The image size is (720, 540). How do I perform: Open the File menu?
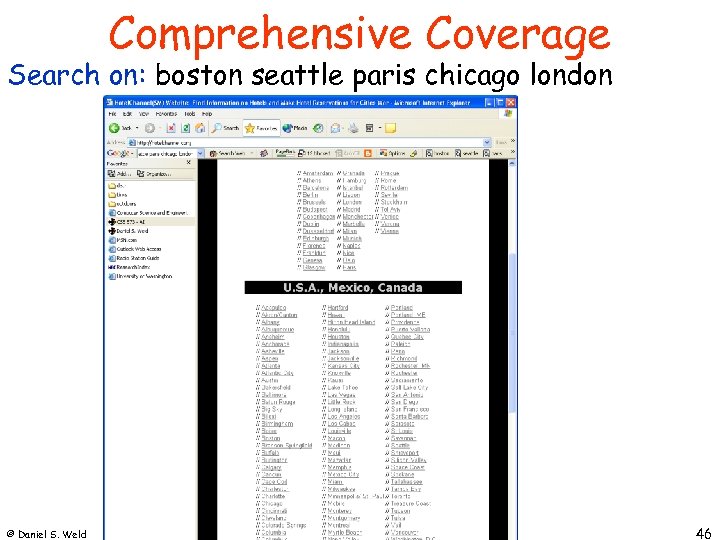click(112, 113)
